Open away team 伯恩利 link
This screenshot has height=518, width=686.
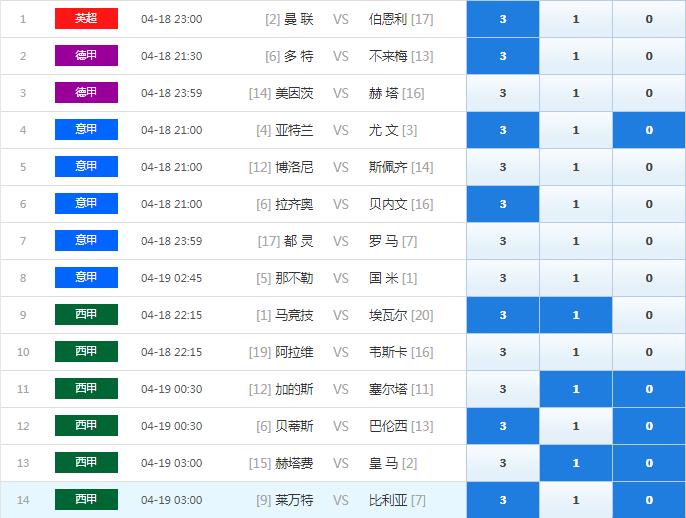click(388, 19)
